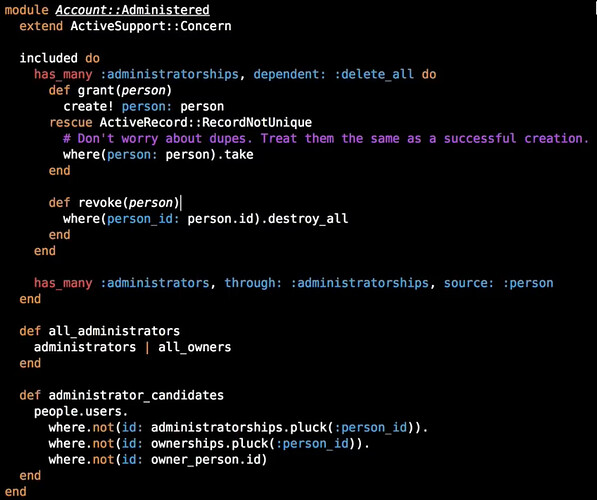Click the :administratorships symbol after the first has_many
Screen dimensions: 597x500
(x=169, y=74)
